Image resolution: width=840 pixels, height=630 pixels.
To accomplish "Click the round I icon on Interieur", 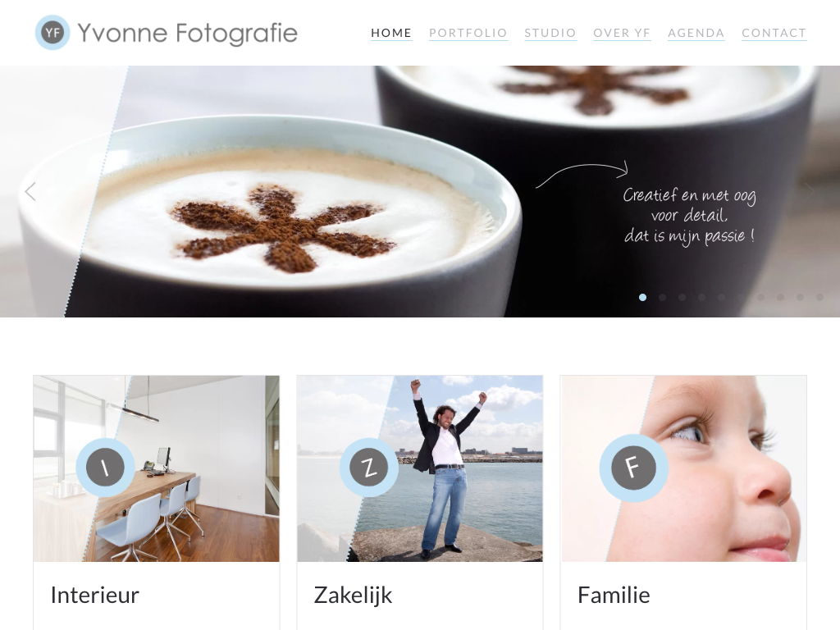I will click(105, 467).
